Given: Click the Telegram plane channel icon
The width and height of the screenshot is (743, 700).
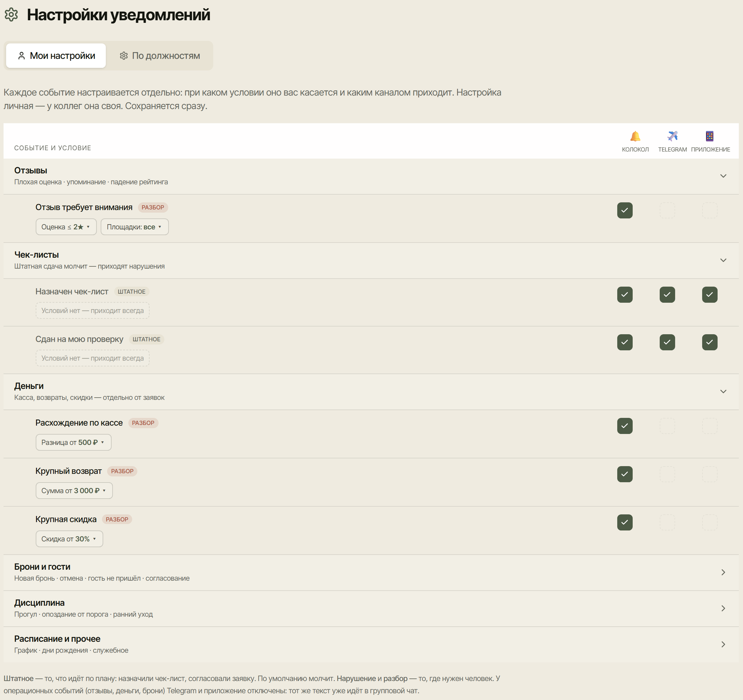Looking at the screenshot, I should coord(672,136).
